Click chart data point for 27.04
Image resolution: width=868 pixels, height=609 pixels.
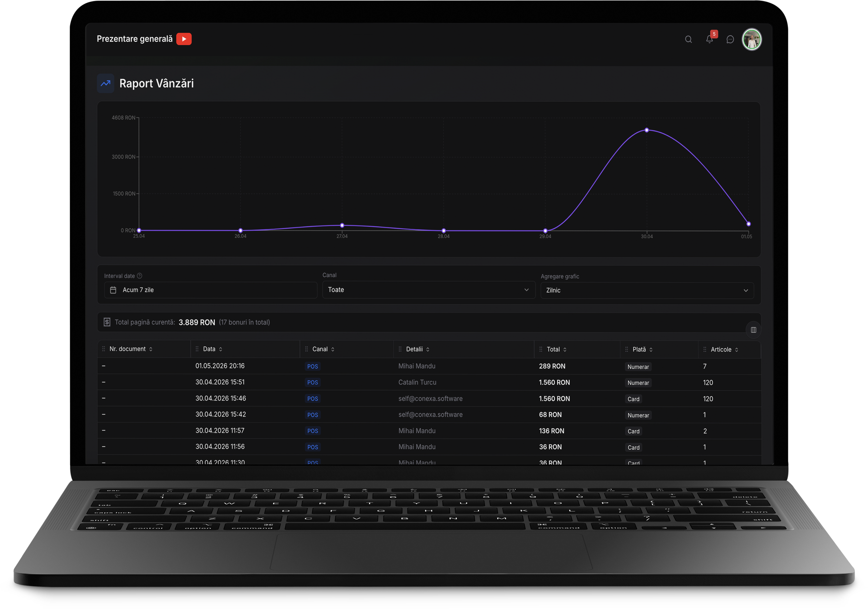[x=342, y=226]
